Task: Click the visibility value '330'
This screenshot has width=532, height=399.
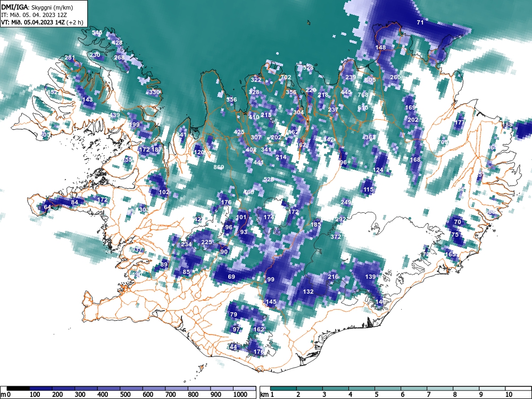Action: pos(154,92)
